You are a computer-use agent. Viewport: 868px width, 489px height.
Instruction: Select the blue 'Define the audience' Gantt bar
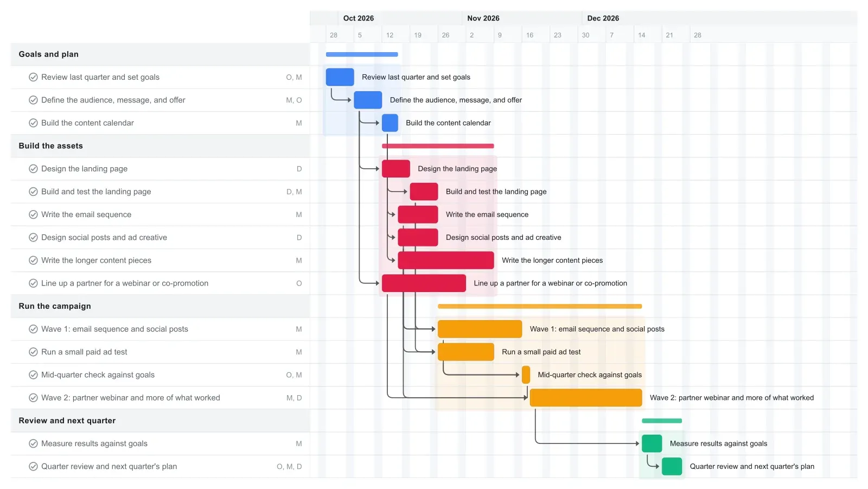pyautogui.click(x=368, y=100)
